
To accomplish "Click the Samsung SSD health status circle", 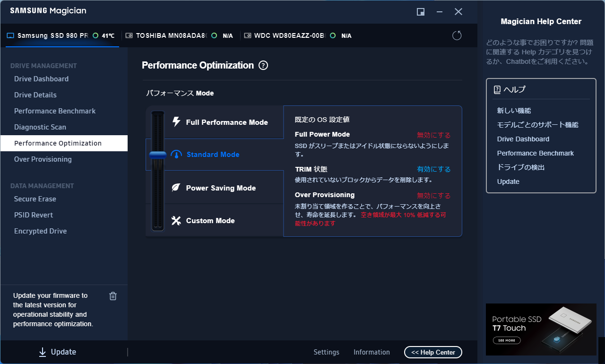I will (x=95, y=35).
